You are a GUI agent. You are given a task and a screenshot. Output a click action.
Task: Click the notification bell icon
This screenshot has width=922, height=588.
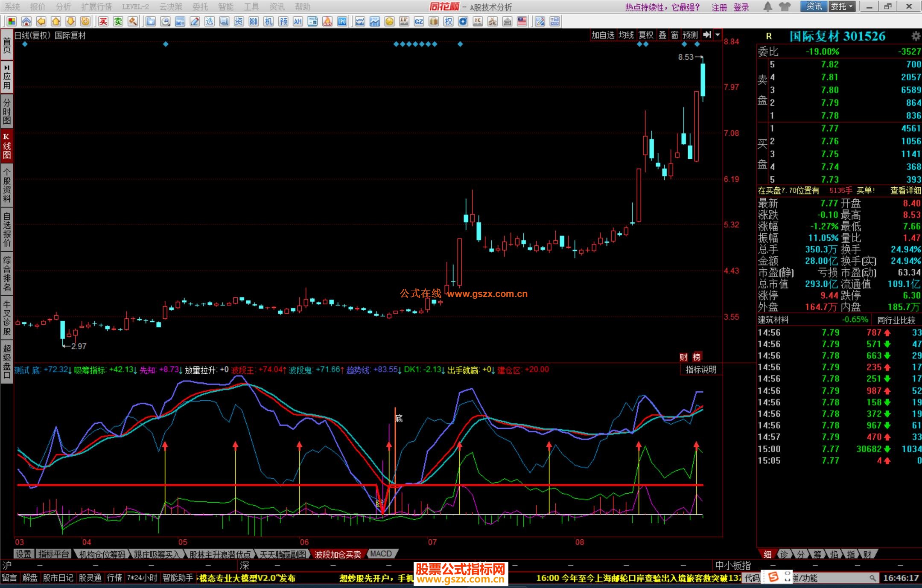click(767, 7)
